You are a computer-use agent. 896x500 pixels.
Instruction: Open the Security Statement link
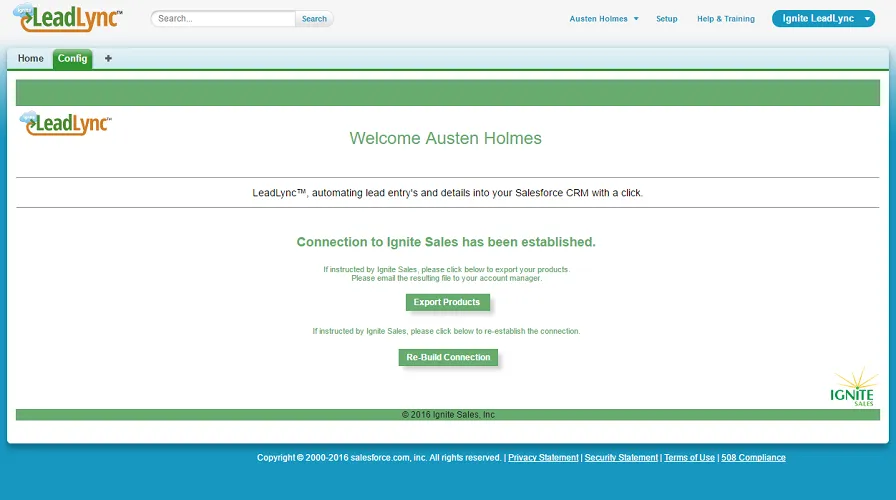click(x=621, y=458)
